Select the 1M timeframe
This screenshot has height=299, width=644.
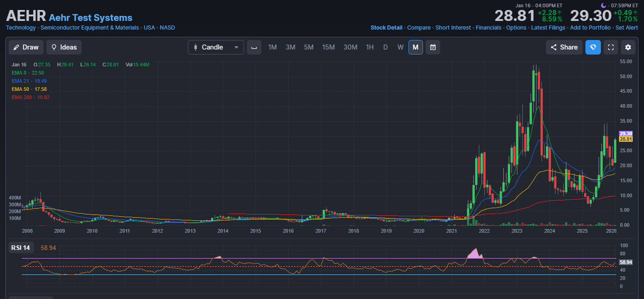click(272, 47)
